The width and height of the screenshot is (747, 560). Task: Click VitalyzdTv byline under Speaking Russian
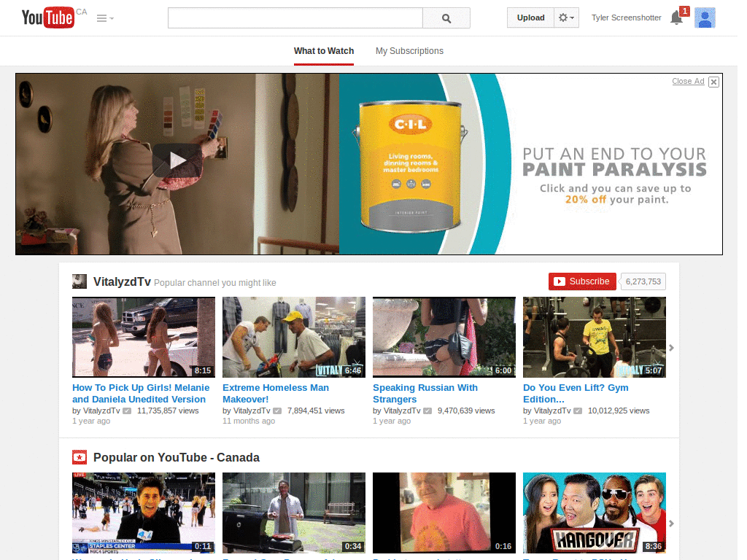(x=402, y=411)
